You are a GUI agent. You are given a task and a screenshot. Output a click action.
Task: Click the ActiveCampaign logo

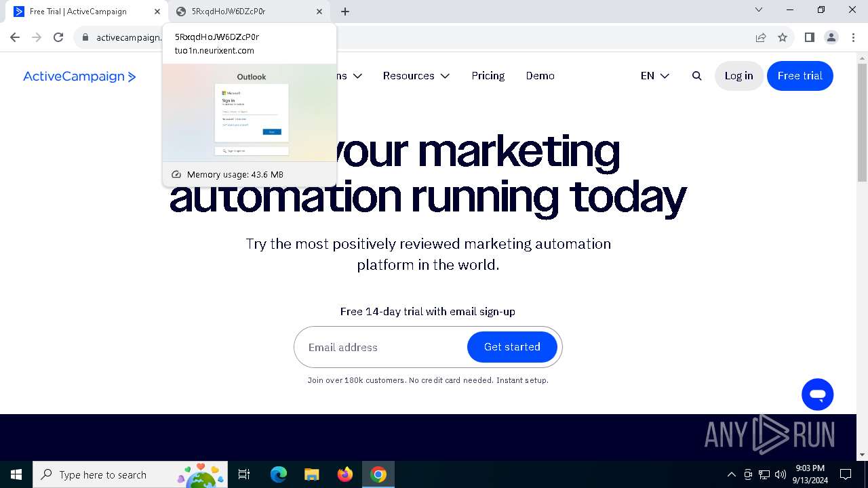(x=79, y=77)
